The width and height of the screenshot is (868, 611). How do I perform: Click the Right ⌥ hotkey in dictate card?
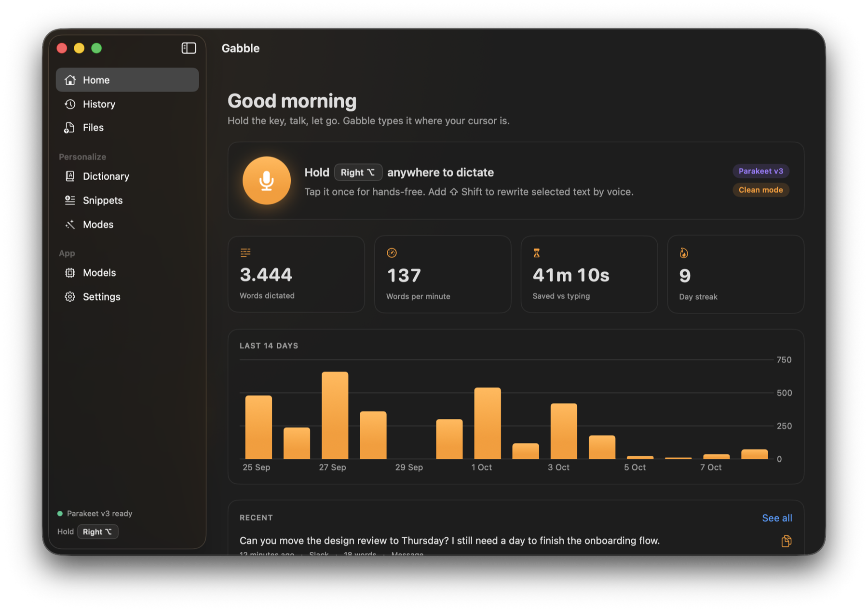click(x=358, y=173)
